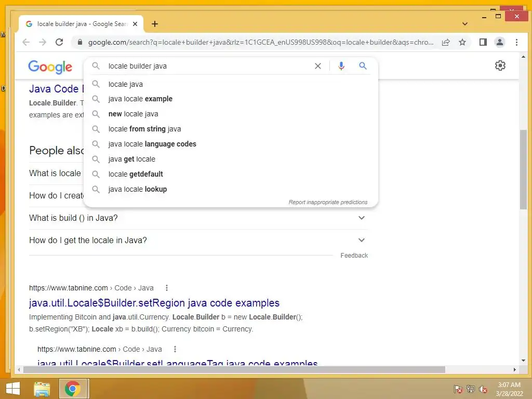Open Action Center flag tray icon
The height and width of the screenshot is (399, 532).
[458, 389]
